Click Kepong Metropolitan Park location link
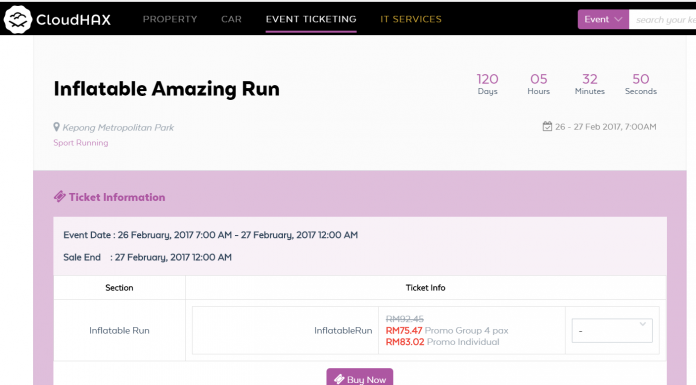Image resolution: width=696 pixels, height=385 pixels. point(118,127)
